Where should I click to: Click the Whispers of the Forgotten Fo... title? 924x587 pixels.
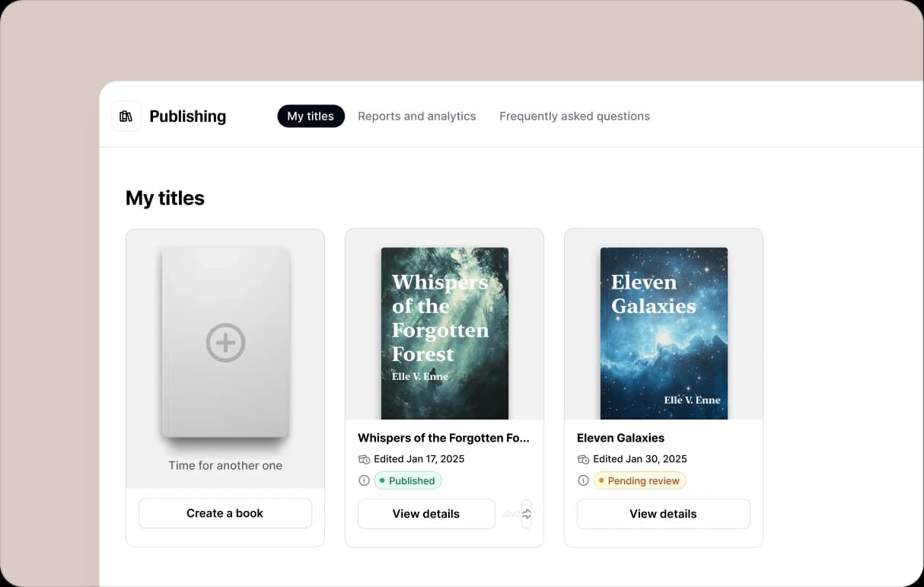pos(443,438)
